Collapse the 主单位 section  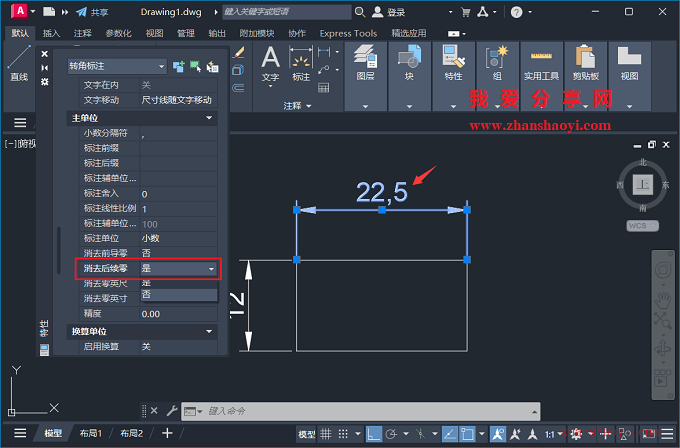(x=209, y=118)
